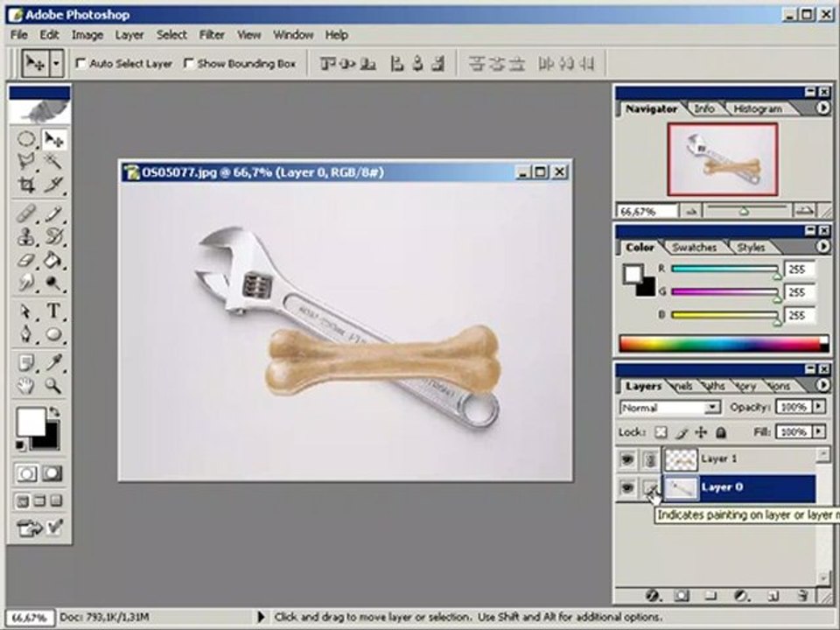Select the Elliptical Marquee tool

tap(25, 140)
